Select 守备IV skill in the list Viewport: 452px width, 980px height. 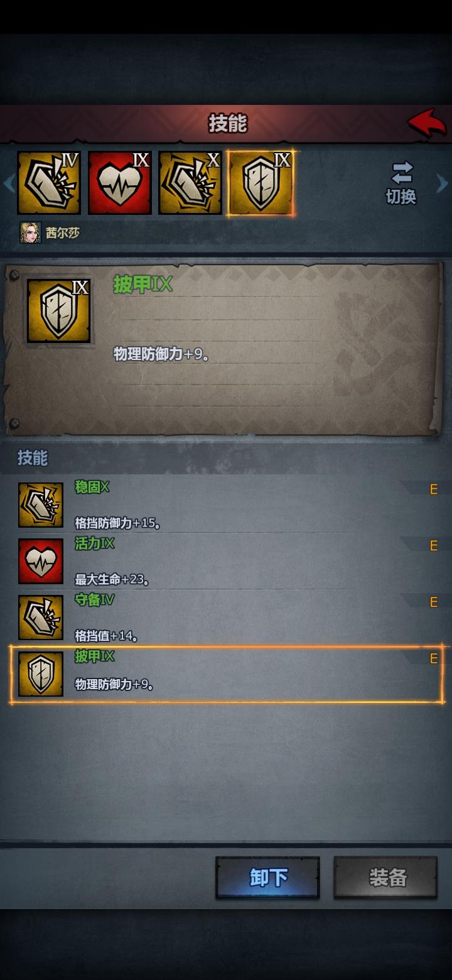(227, 618)
